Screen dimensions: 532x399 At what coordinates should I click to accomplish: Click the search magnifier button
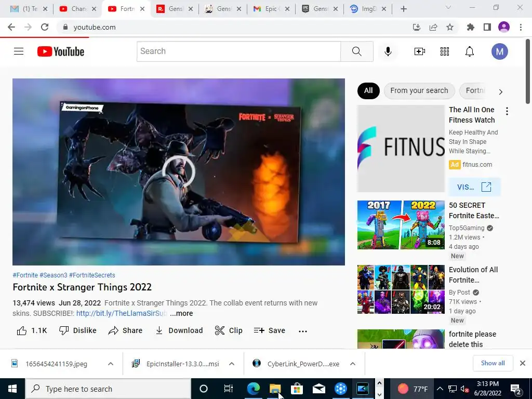(x=356, y=51)
